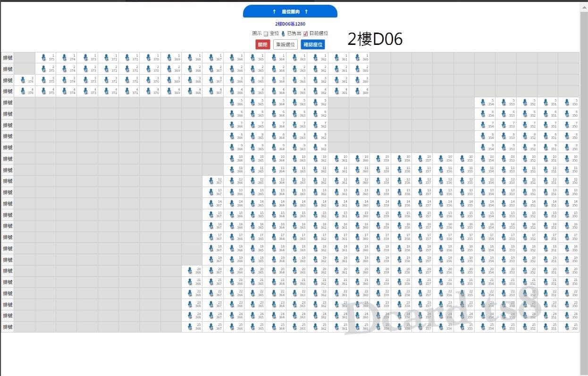Image resolution: width=588 pixels, height=376 pixels.
Task: Select row 5 seat 350 at far right
Action: coord(568,103)
